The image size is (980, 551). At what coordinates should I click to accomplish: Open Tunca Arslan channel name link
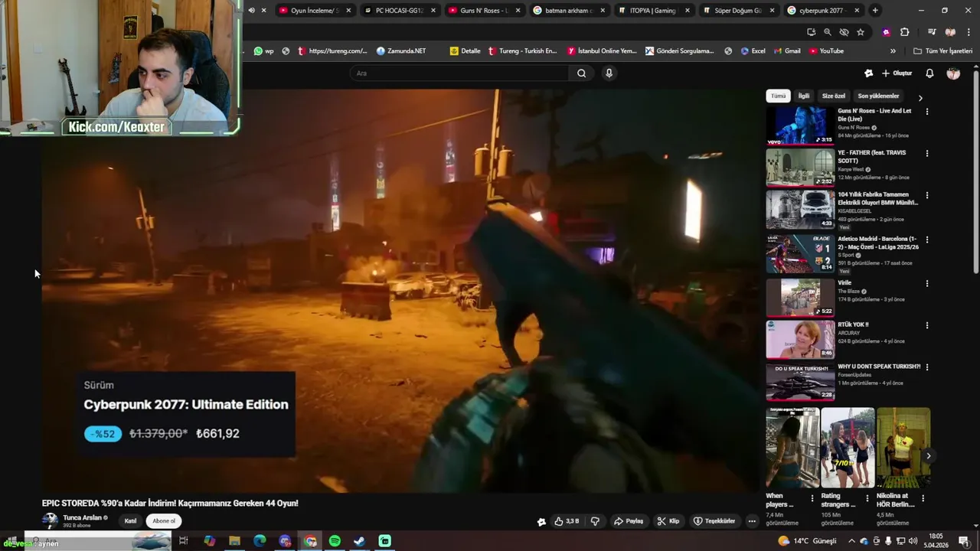click(82, 518)
